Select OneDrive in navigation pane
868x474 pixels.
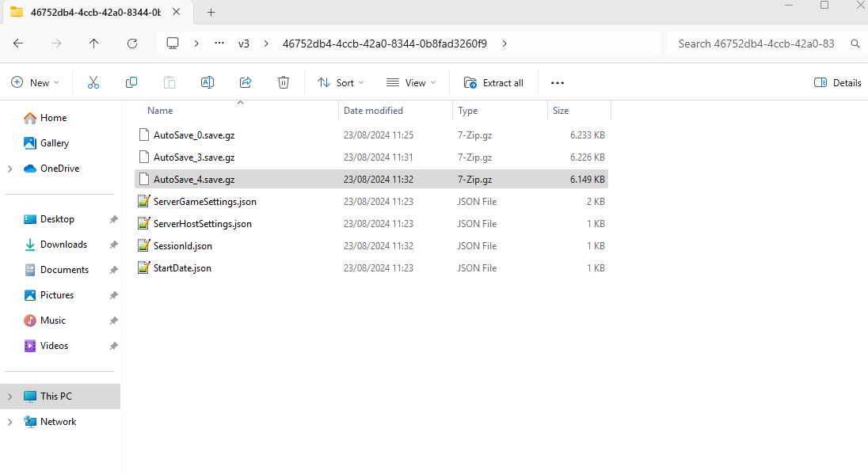click(x=59, y=169)
